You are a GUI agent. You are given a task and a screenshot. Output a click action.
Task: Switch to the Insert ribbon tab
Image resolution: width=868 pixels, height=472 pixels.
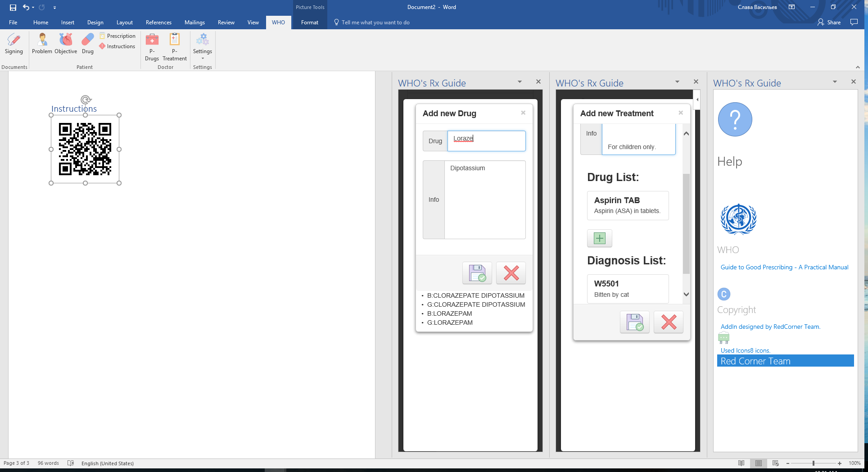(68, 23)
